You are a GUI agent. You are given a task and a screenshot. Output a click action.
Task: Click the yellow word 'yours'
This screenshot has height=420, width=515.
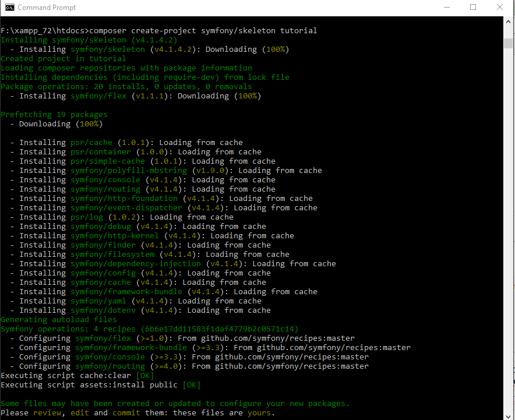[x=259, y=413]
